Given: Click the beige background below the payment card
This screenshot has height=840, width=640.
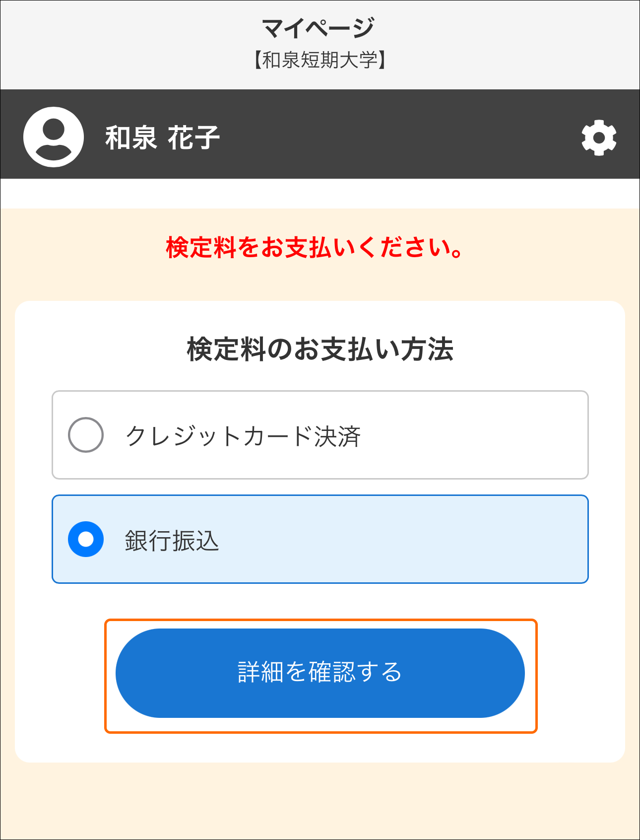Looking at the screenshot, I should coord(320,801).
